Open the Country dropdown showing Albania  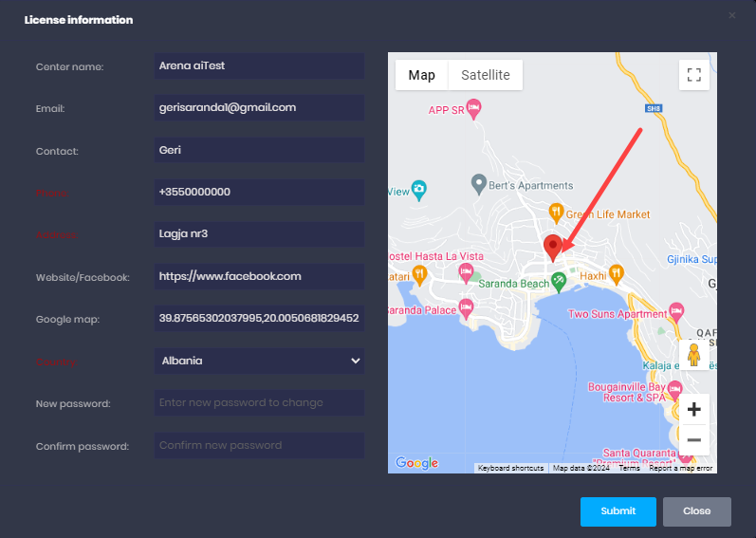click(x=259, y=361)
